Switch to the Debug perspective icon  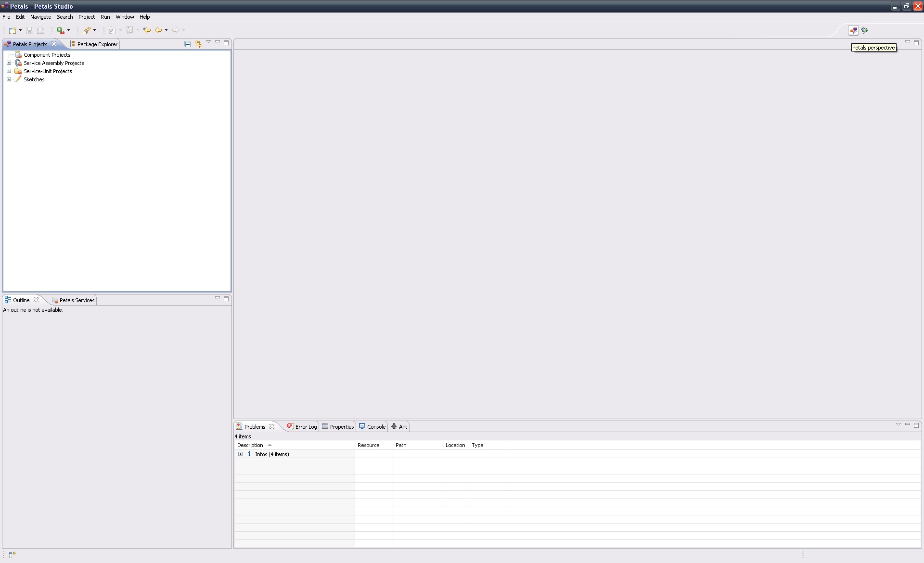point(865,30)
